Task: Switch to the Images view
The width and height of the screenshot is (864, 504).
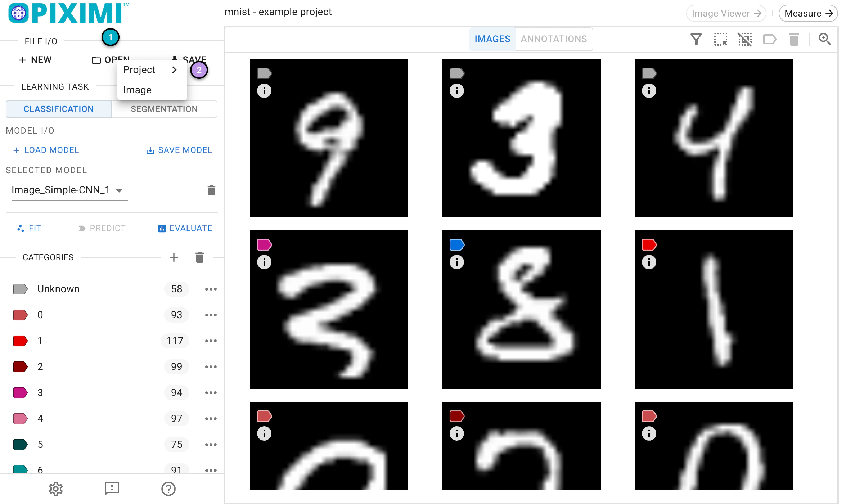Action: [x=492, y=39]
